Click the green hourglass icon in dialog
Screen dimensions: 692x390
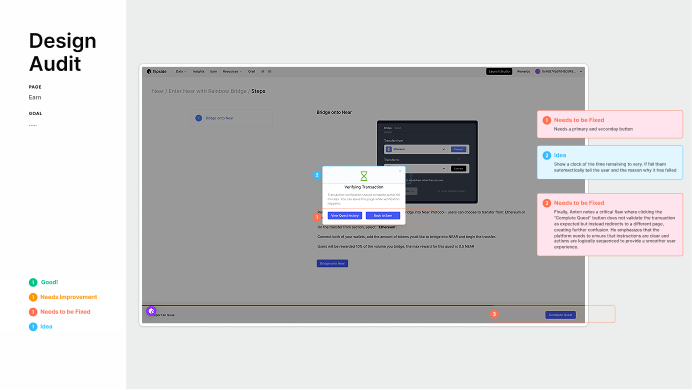coord(364,176)
